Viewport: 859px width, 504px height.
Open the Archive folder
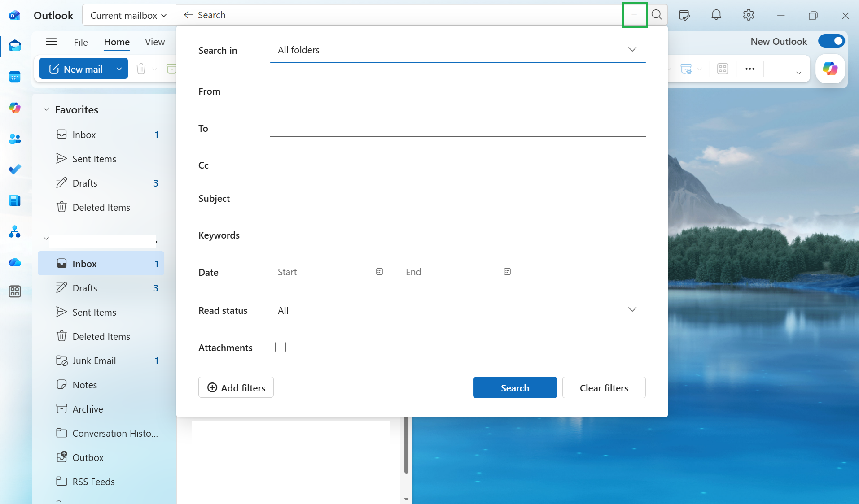coord(101,409)
